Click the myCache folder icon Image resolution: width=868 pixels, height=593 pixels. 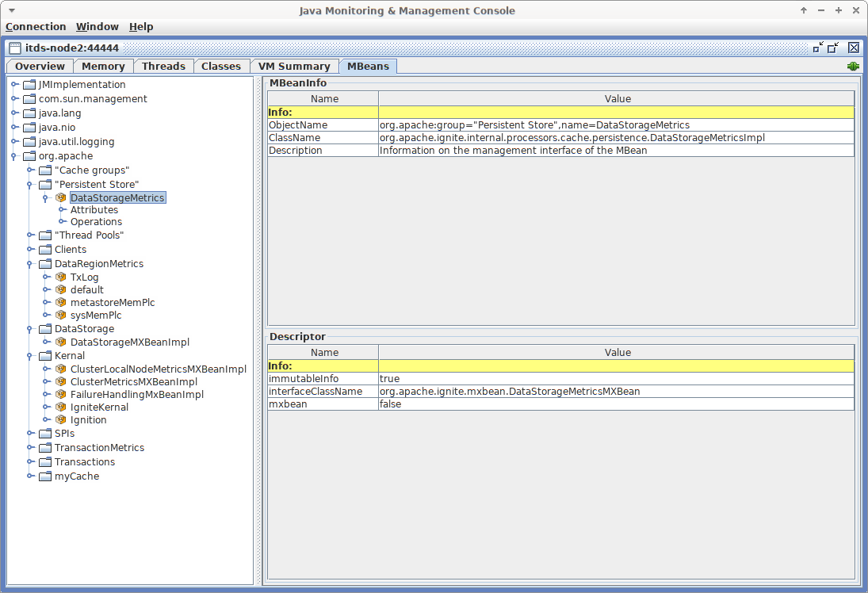click(45, 476)
